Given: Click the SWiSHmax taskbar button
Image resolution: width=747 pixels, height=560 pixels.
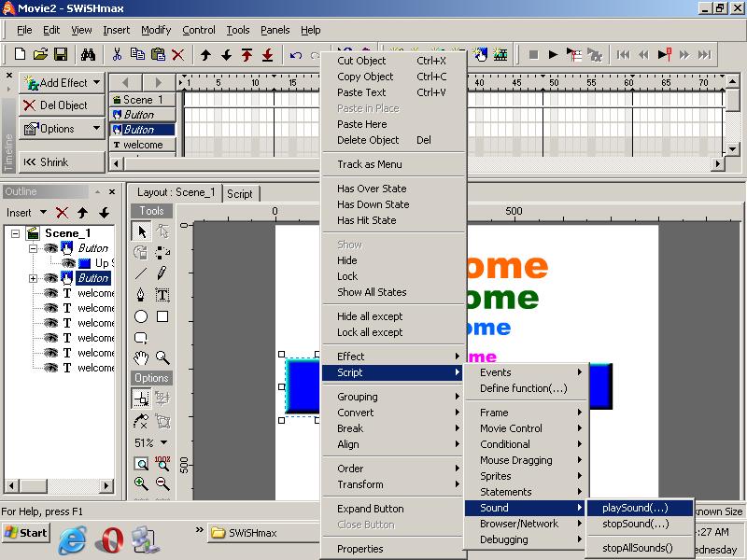Looking at the screenshot, I should click(x=264, y=533).
